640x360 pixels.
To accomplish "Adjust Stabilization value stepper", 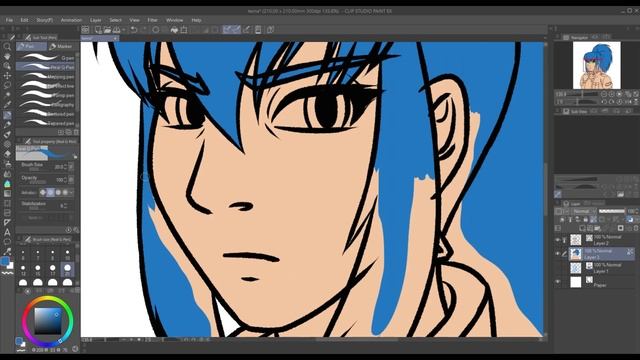I will 65,205.
